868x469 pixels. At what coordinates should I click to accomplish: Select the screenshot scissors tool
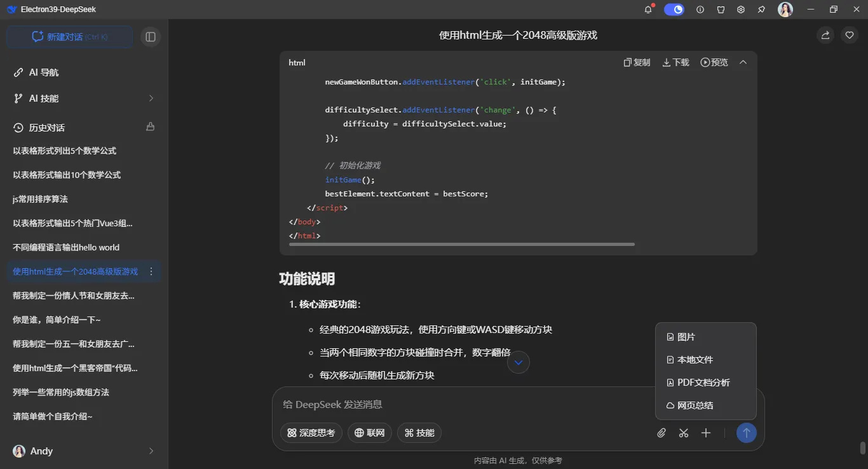pyautogui.click(x=683, y=433)
